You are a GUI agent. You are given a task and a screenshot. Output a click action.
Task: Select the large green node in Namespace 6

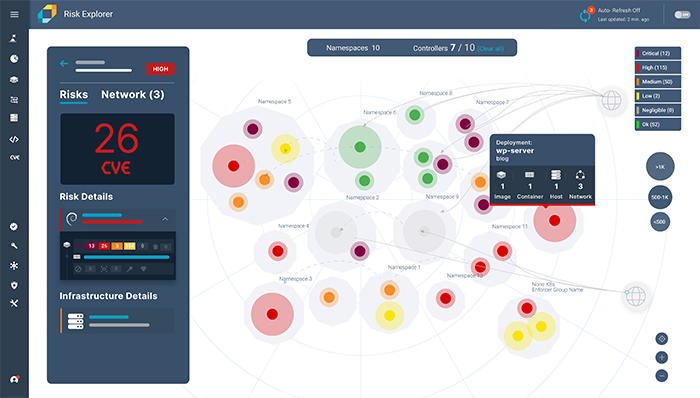[x=360, y=147]
